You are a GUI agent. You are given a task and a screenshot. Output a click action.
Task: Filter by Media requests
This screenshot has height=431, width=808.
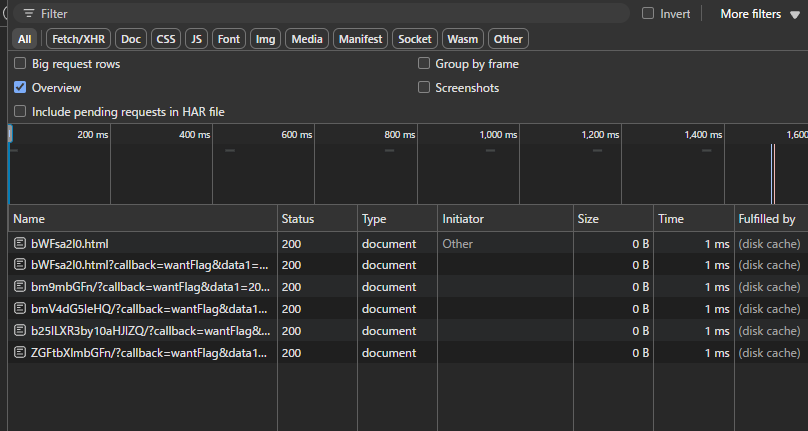pyautogui.click(x=307, y=39)
